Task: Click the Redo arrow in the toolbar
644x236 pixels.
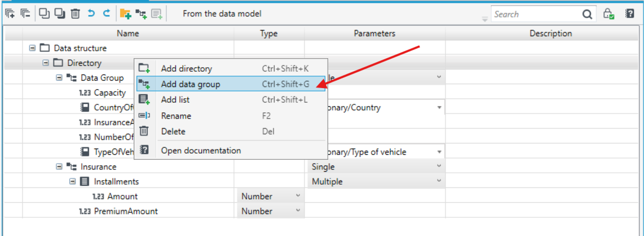Action: pyautogui.click(x=107, y=14)
